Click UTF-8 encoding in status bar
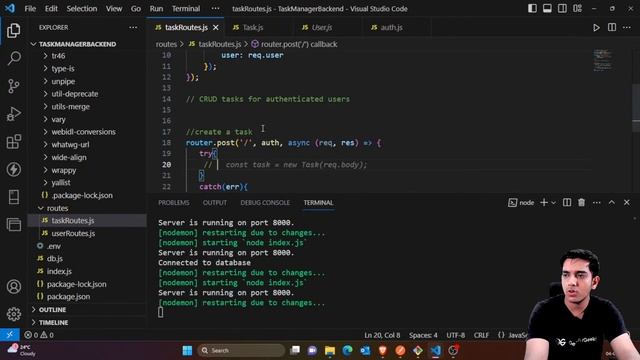 coord(456,335)
